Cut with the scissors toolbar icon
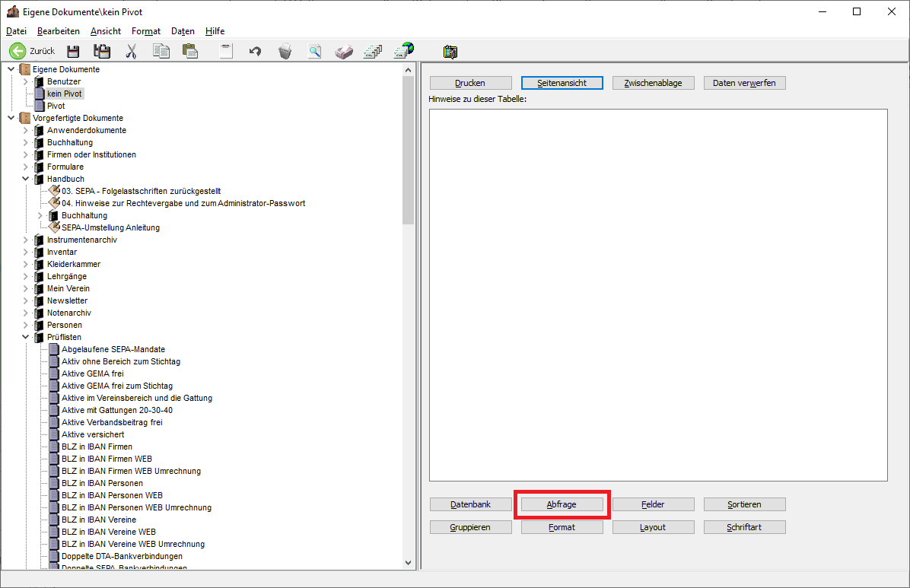The height and width of the screenshot is (588, 910). pyautogui.click(x=131, y=52)
